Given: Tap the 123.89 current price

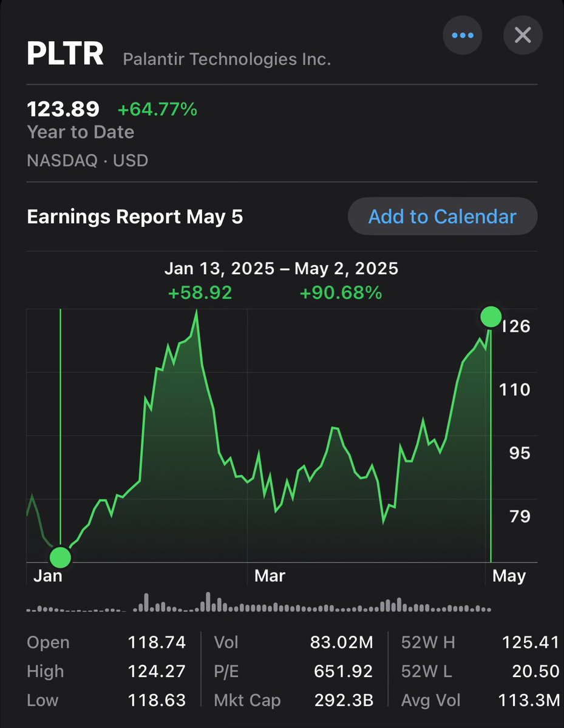Looking at the screenshot, I should coord(63,109).
